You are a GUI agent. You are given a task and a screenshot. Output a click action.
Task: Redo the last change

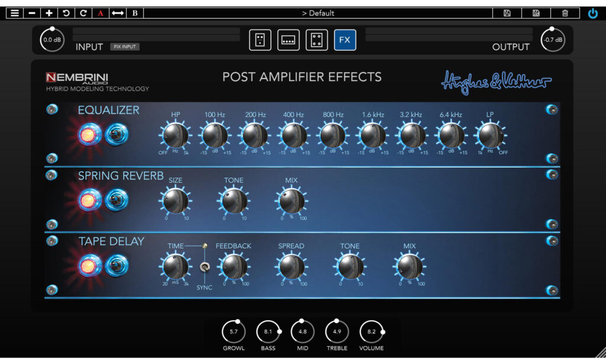coord(83,13)
